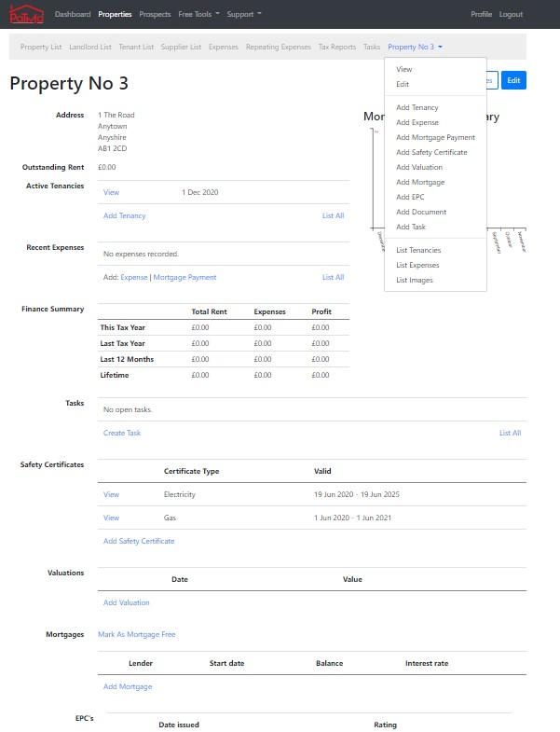Select List Images from dropdown menu
The height and width of the screenshot is (732, 560).
[x=415, y=280]
